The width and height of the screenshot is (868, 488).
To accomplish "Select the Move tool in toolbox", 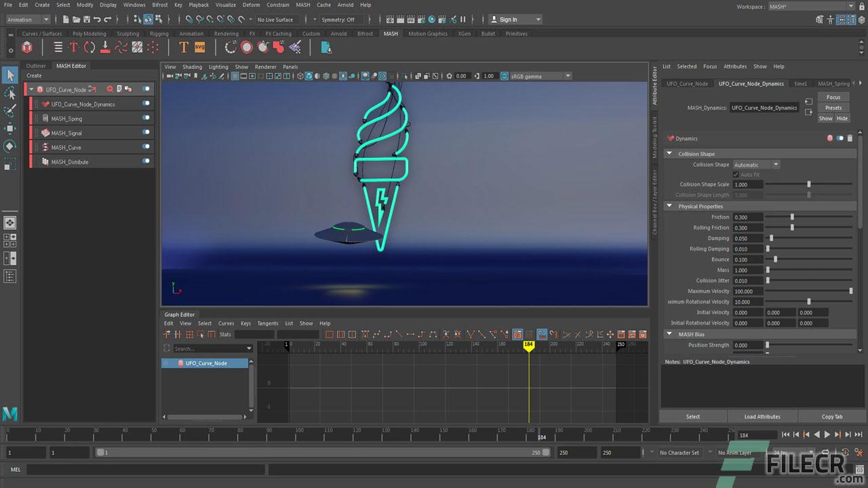I will click(10, 128).
